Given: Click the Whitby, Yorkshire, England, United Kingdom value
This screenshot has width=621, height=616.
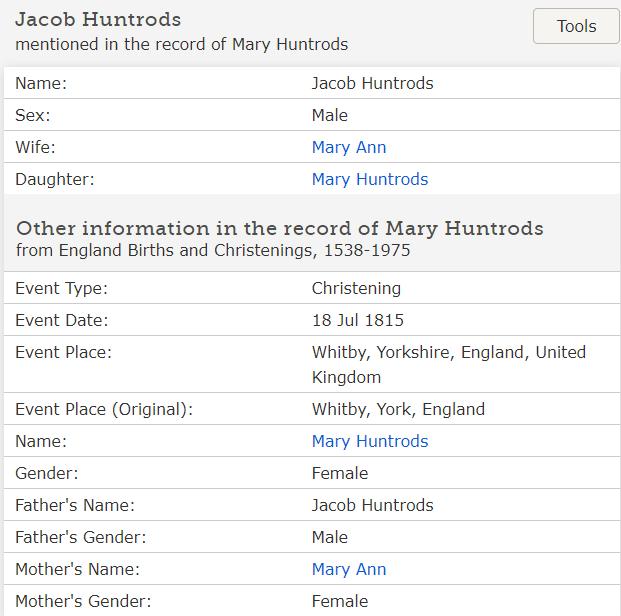Looking at the screenshot, I should (448, 364).
